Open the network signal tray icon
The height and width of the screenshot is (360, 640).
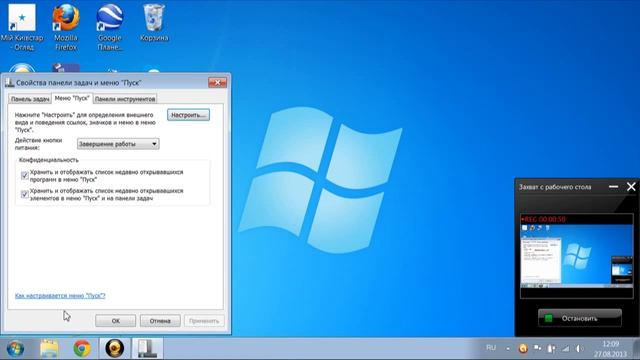[x=566, y=349]
